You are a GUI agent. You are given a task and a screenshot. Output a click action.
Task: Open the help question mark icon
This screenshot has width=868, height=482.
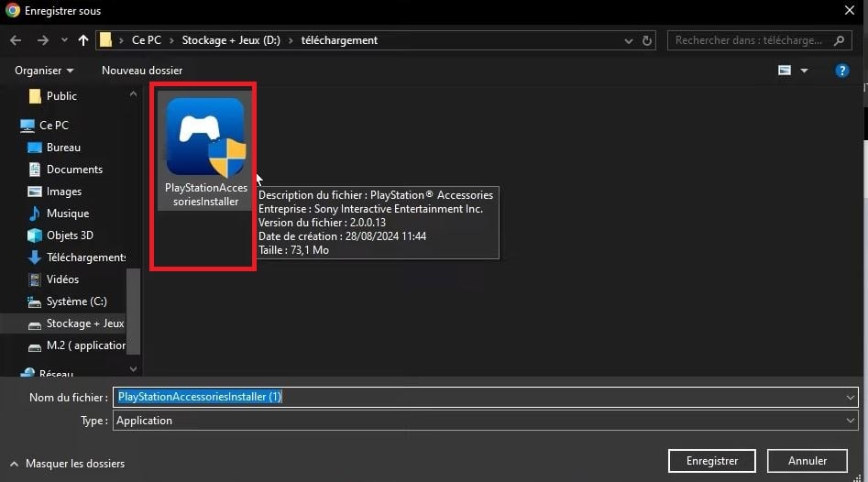point(841,71)
